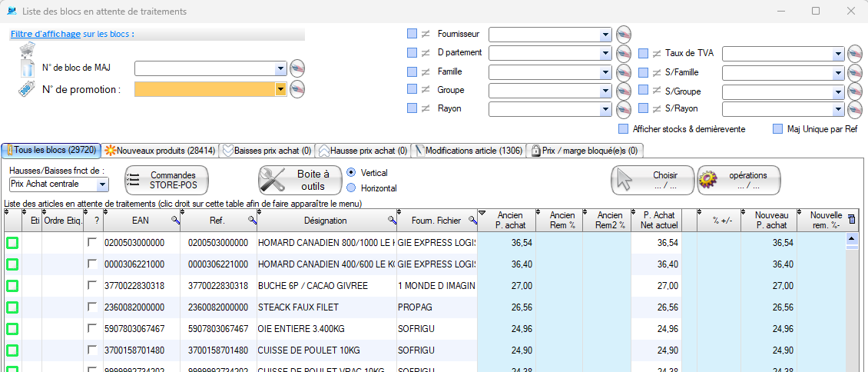This screenshot has width=868, height=372.
Task: Click the eraser icon beside N° de bloc de MAJ
Action: pyautogui.click(x=297, y=68)
